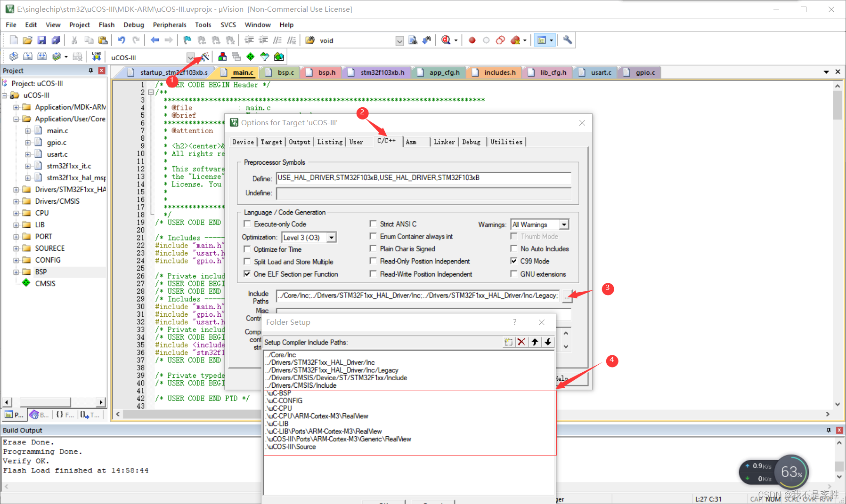
Task: Move the include path up with the arrow
Action: tap(535, 342)
